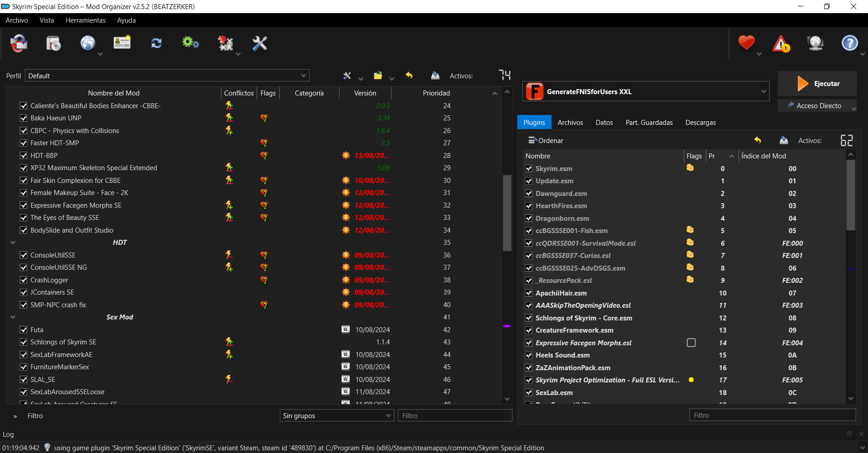Click the Refresh arrows icon
The height and width of the screenshot is (453, 868).
click(156, 43)
